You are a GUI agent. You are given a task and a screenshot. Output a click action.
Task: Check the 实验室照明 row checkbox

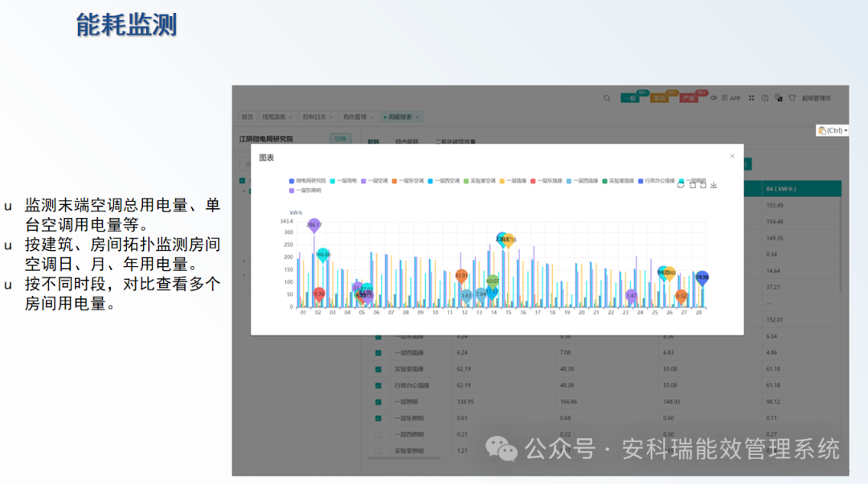tap(378, 451)
